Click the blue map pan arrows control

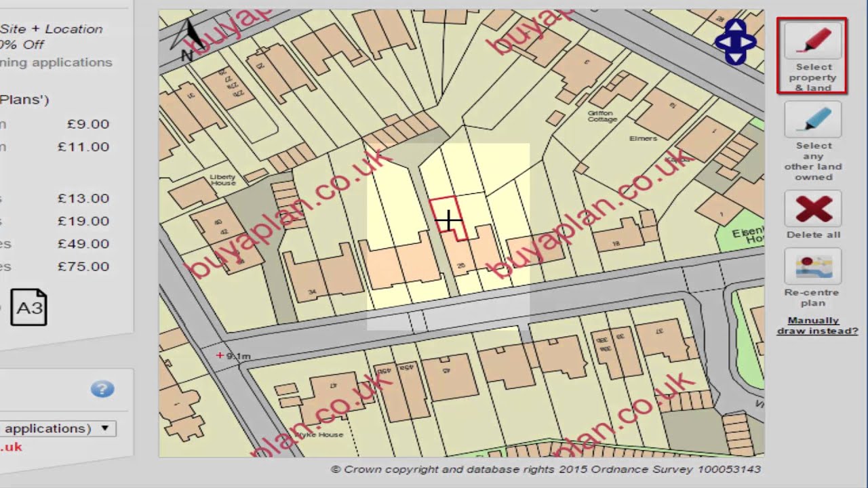736,42
